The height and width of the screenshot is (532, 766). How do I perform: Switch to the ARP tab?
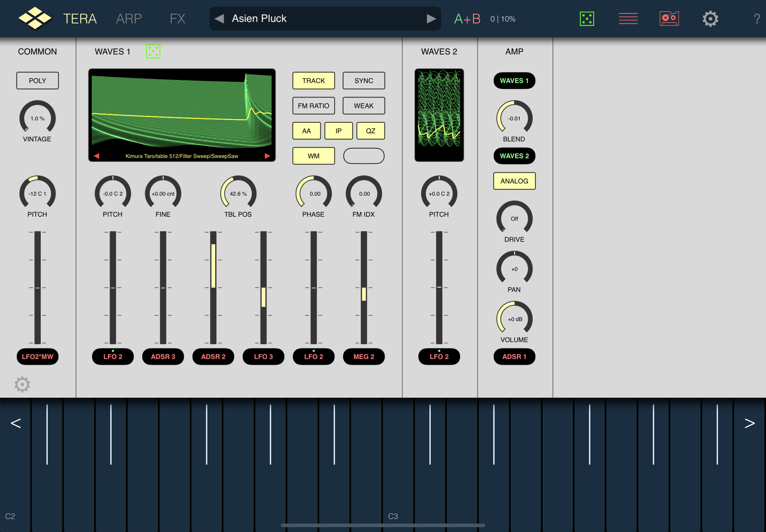129,19
